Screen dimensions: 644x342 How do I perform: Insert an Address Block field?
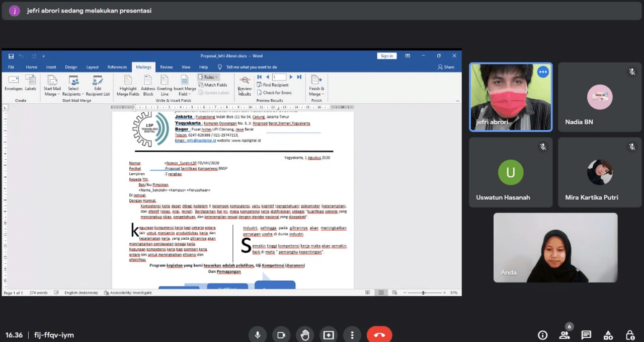[148, 86]
